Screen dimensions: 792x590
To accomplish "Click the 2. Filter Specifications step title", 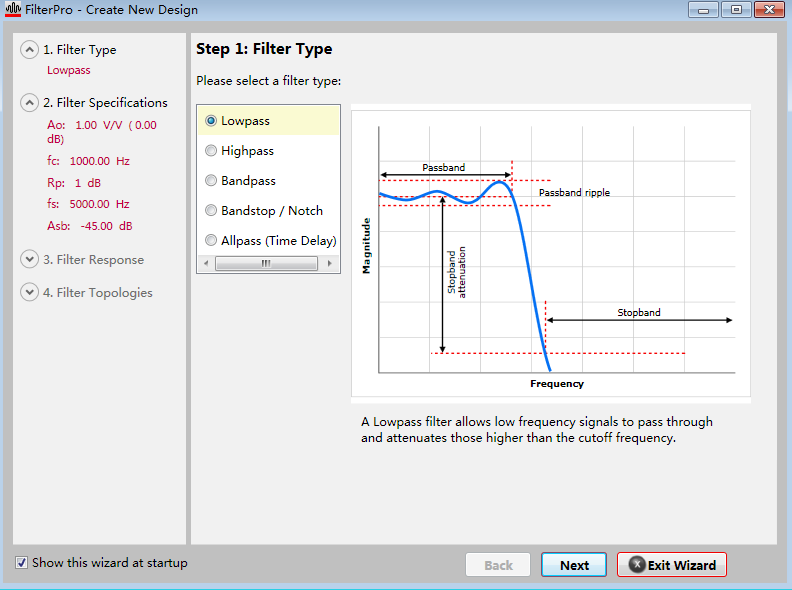I will coord(105,103).
